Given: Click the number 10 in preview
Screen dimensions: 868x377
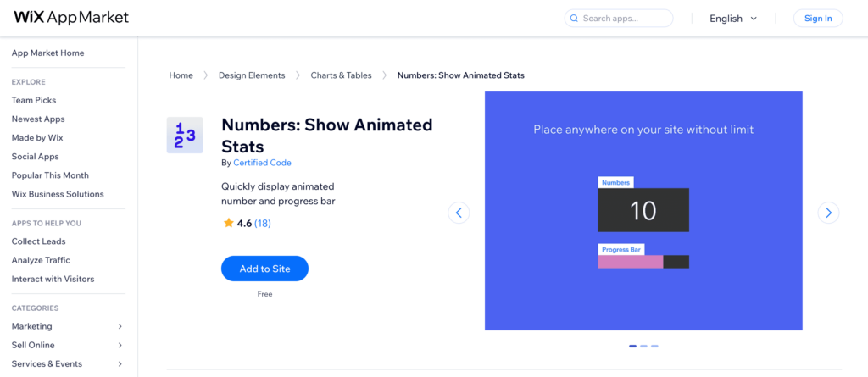Looking at the screenshot, I should pyautogui.click(x=643, y=210).
